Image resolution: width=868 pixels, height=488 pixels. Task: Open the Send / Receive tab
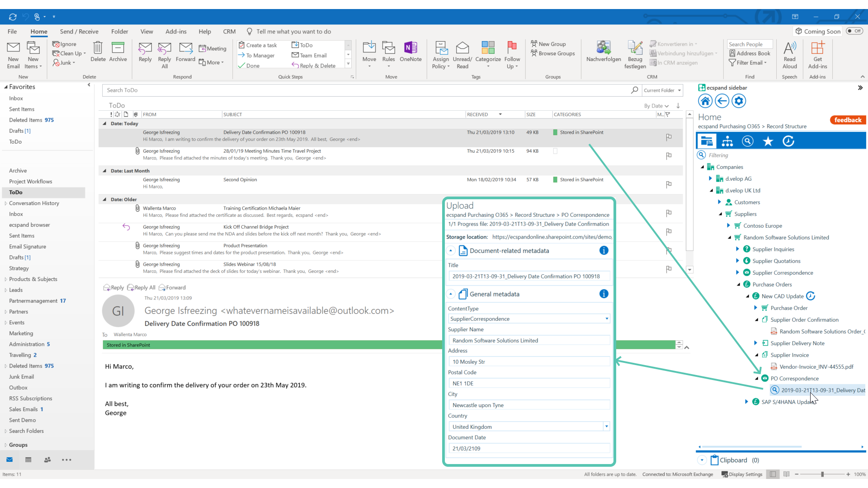[79, 31]
